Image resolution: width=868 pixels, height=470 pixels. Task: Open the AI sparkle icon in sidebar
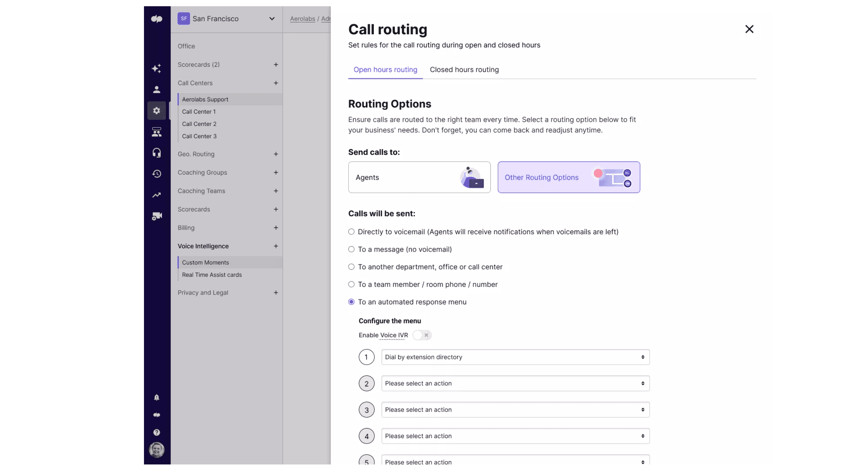(156, 68)
